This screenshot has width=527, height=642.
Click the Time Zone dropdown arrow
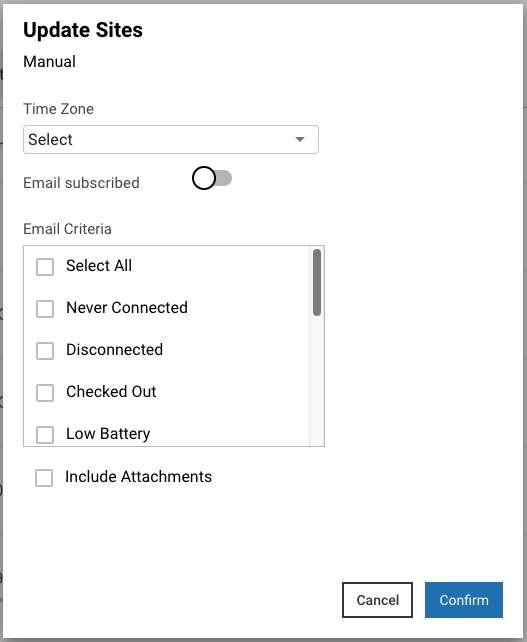(x=300, y=140)
